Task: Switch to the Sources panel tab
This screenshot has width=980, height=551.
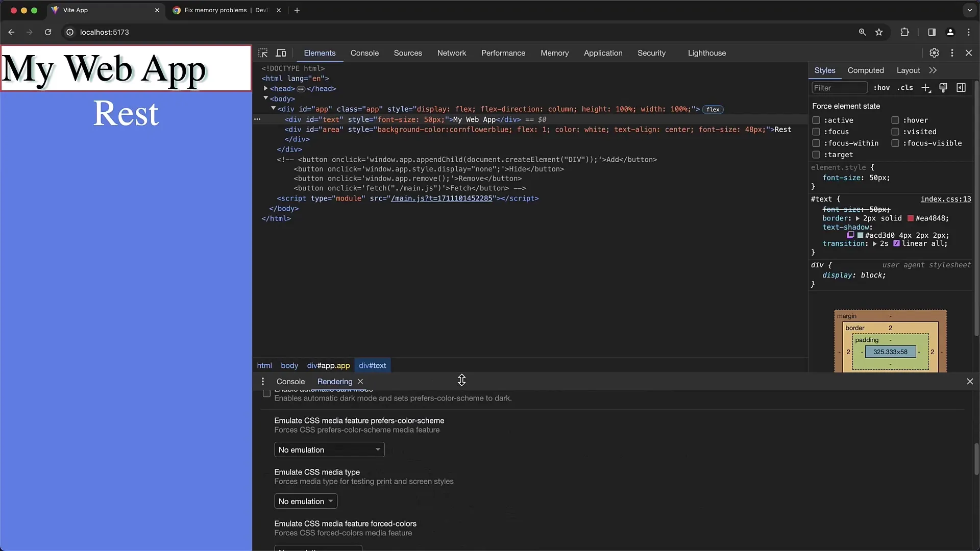Action: [408, 53]
